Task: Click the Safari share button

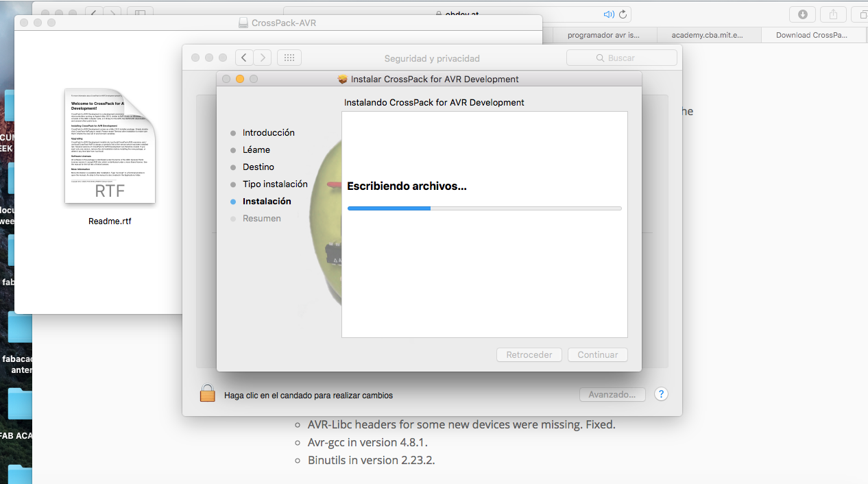Action: point(833,14)
